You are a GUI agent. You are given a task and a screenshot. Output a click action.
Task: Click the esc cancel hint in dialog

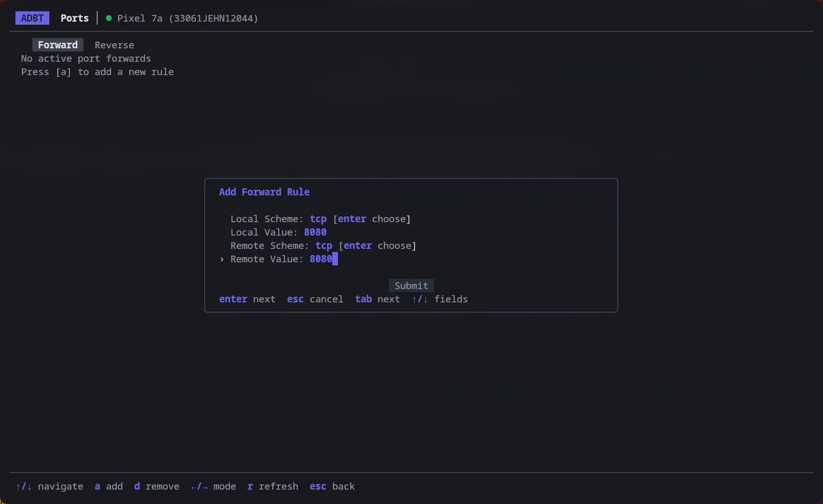[x=315, y=299]
